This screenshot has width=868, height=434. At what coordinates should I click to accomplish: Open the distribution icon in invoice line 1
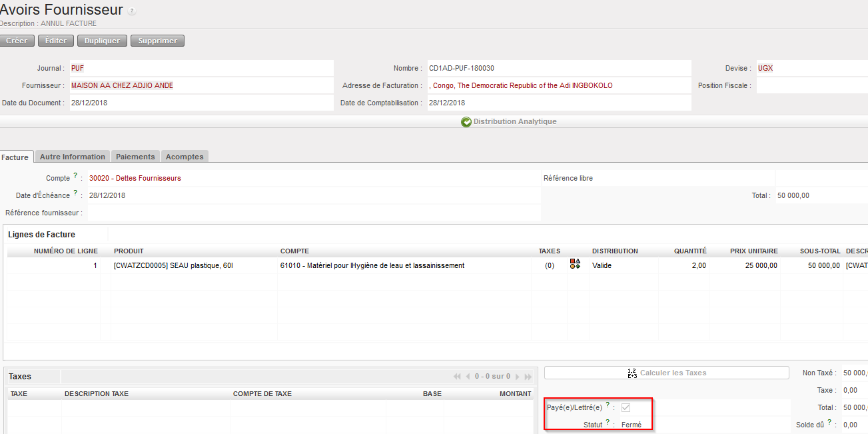[x=575, y=265]
